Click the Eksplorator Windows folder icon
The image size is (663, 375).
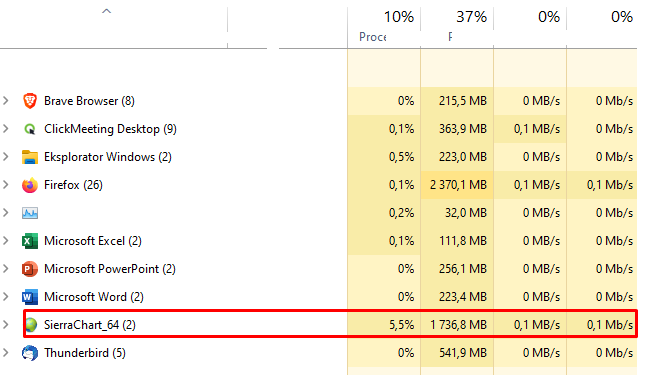point(30,157)
